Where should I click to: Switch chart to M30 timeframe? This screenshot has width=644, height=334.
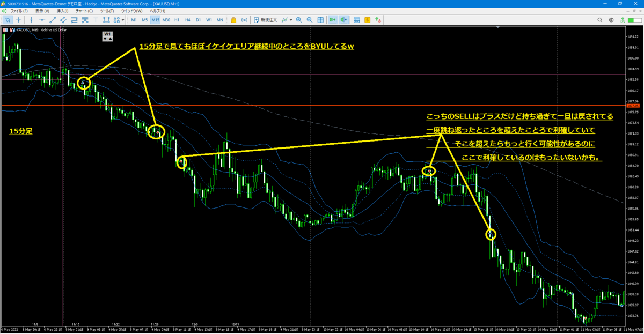pyautogui.click(x=166, y=20)
